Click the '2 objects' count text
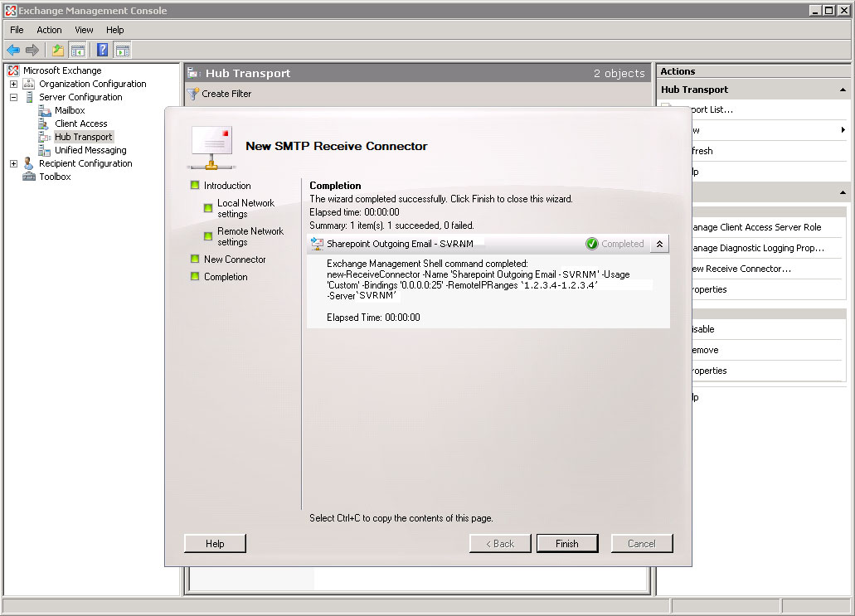The height and width of the screenshot is (616, 855). click(619, 73)
